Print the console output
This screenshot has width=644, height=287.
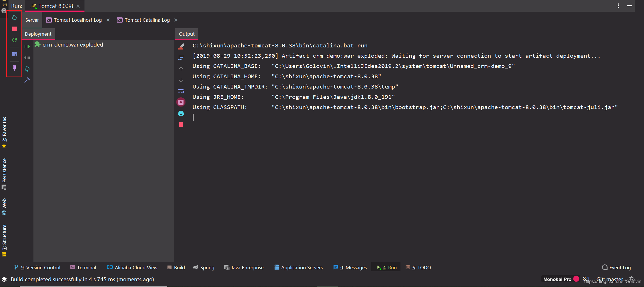click(x=181, y=113)
